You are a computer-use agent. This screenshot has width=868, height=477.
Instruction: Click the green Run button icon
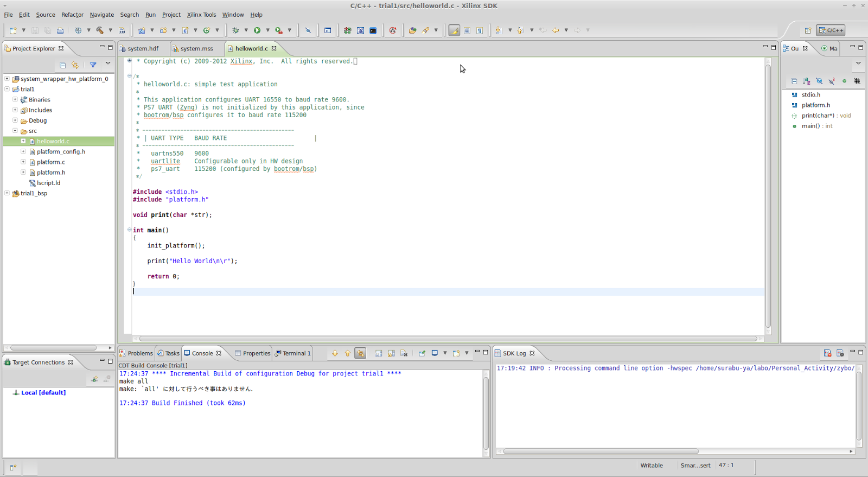257,30
